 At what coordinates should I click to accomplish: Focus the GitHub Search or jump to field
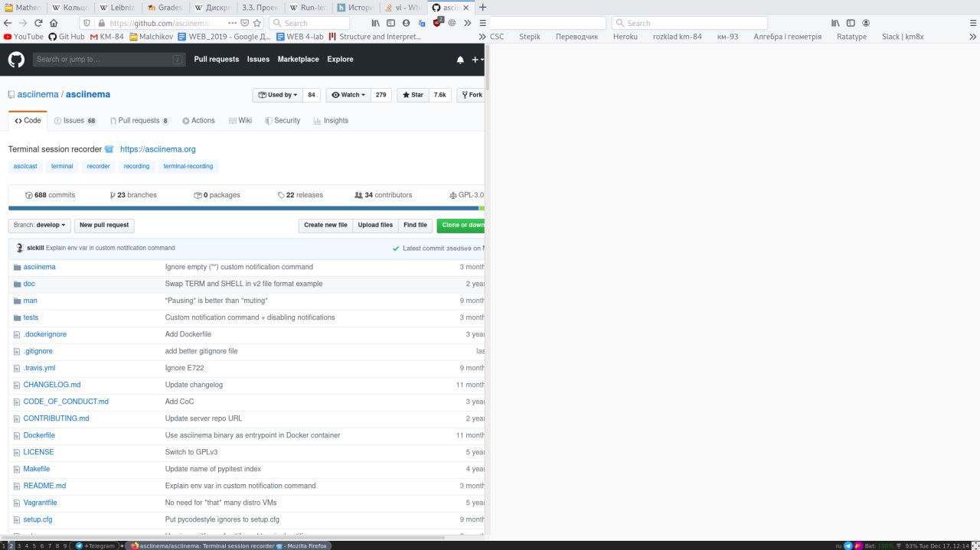pyautogui.click(x=109, y=59)
